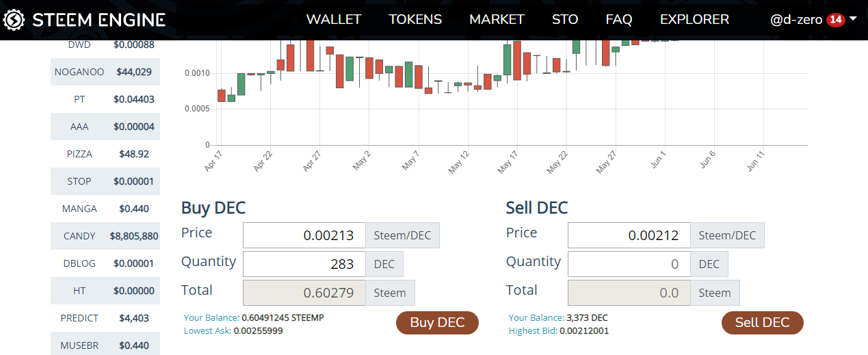The width and height of the screenshot is (868, 355).
Task: Edit the Buy DEC price field
Action: point(304,235)
